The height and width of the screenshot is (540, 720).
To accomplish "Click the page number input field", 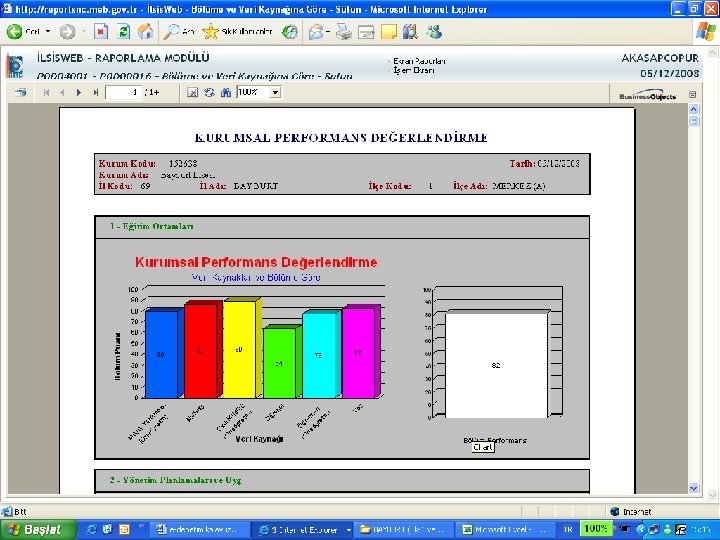I will [x=123, y=93].
